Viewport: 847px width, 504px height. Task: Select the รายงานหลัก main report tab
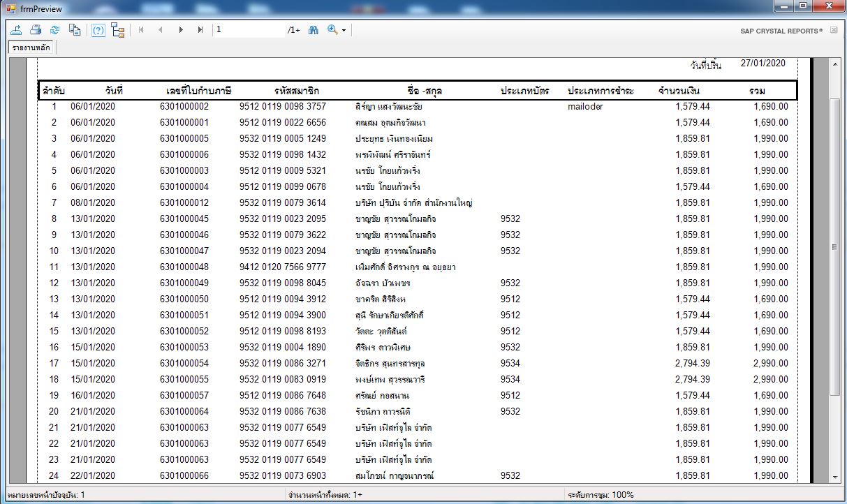(32, 47)
